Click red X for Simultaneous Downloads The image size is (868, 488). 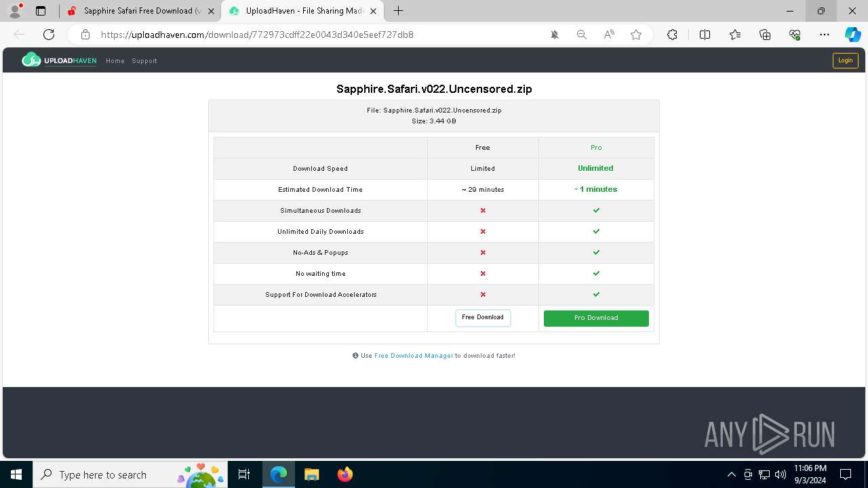pyautogui.click(x=483, y=211)
